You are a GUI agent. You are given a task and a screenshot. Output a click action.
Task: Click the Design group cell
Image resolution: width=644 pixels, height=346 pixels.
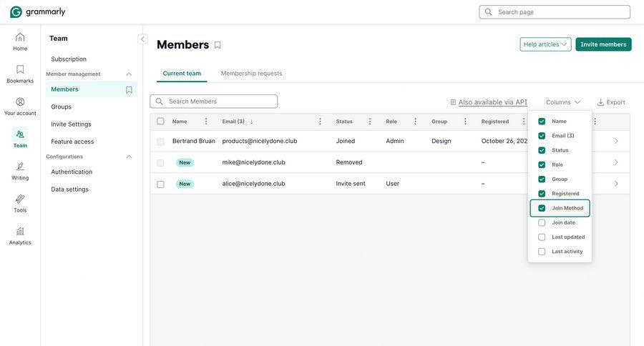click(441, 141)
